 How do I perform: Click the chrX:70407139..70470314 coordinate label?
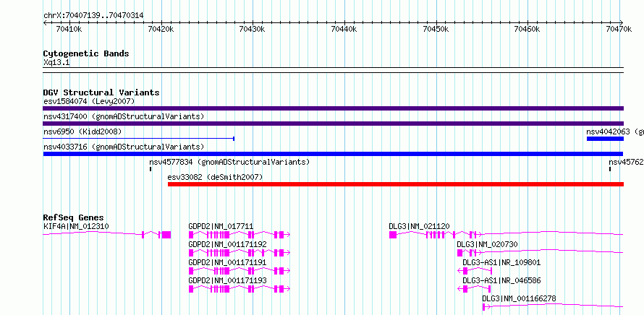pos(93,16)
